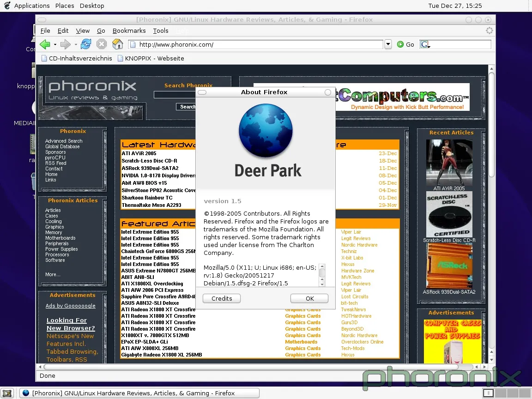Click the ATI AYiR 2005 thumbnail image
This screenshot has width=532, height=399.
(449, 162)
